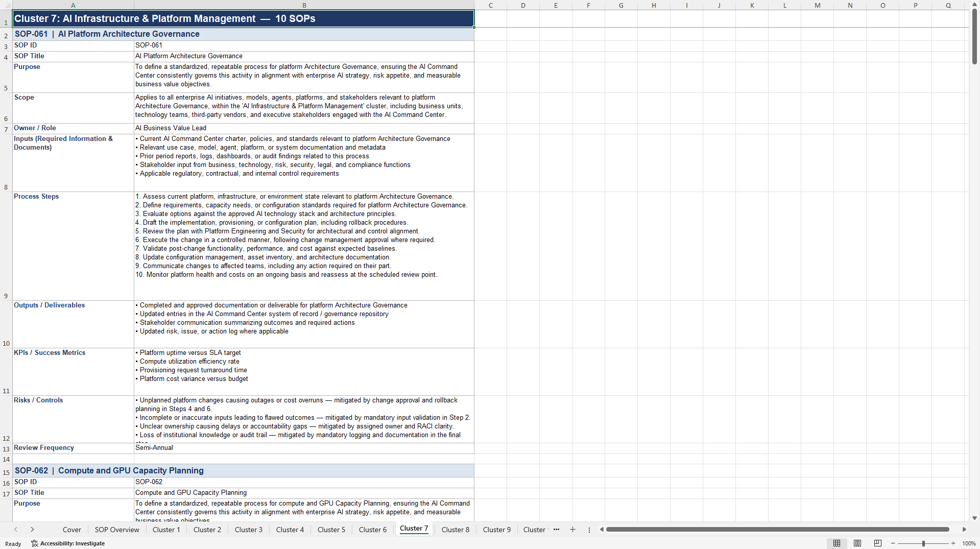Image resolution: width=980 pixels, height=549 pixels.
Task: Adjust the zoom slider handle
Action: point(923,543)
